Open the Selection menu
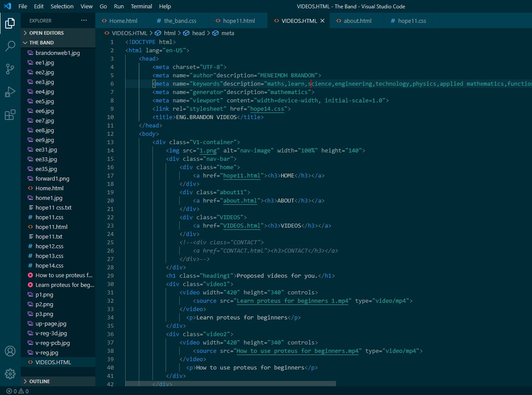This screenshot has width=532, height=395. pyautogui.click(x=62, y=6)
